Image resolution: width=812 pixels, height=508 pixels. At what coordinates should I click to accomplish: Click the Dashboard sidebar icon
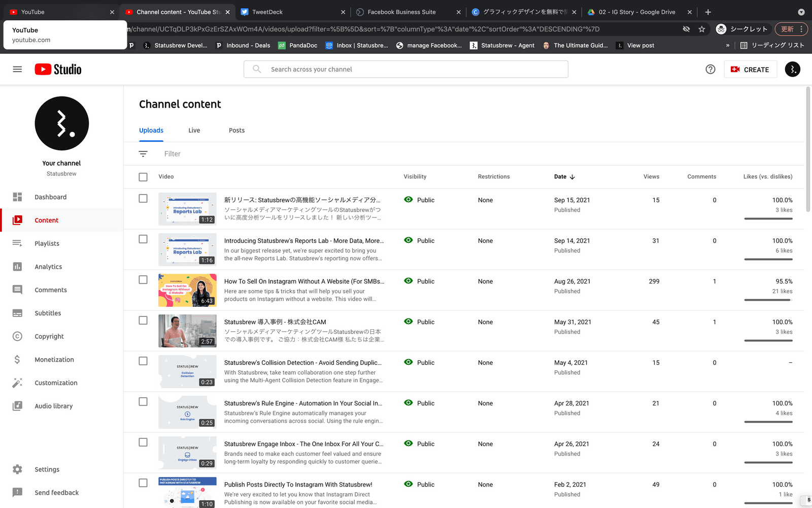[x=17, y=197]
